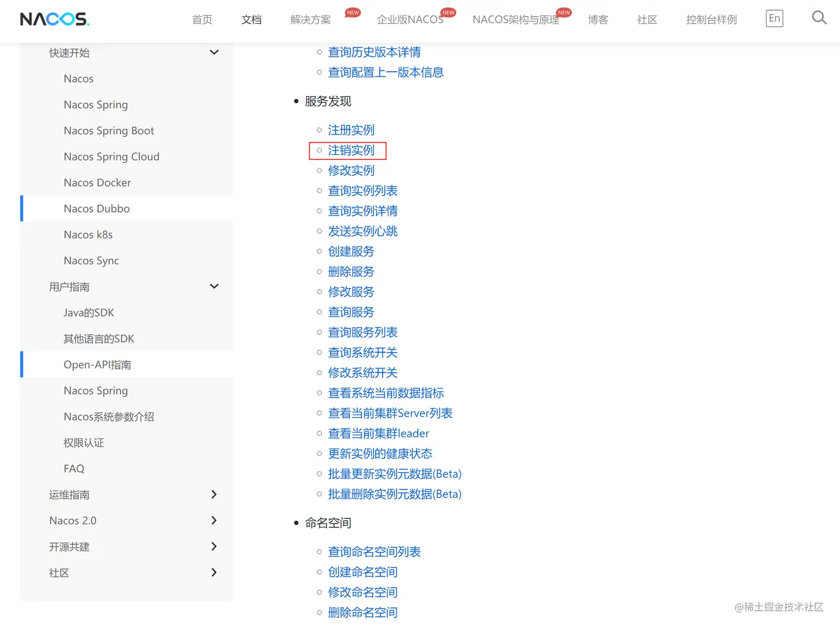Select Open-API指南 in sidebar
The width and height of the screenshot is (840, 629).
[97, 365]
